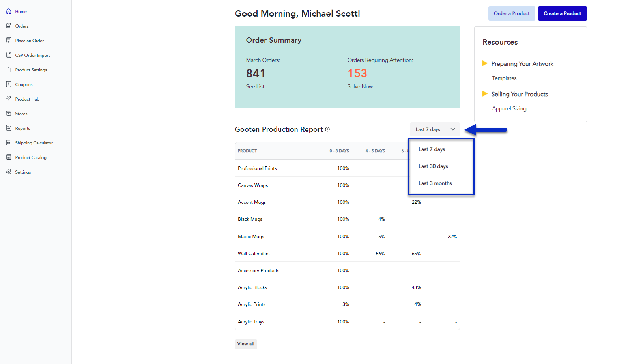Click the Create a Product button
The image size is (643, 364).
click(562, 13)
